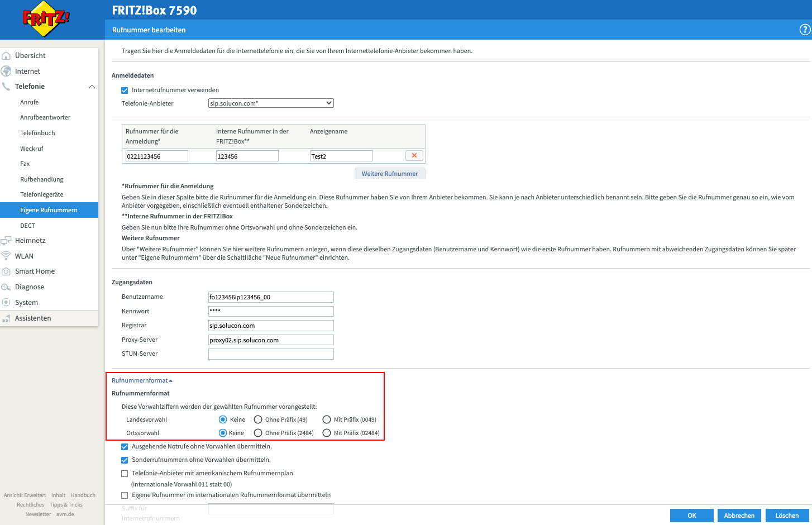Select Ortsvorwahl Keine radio button
The image size is (812, 525).
[223, 433]
